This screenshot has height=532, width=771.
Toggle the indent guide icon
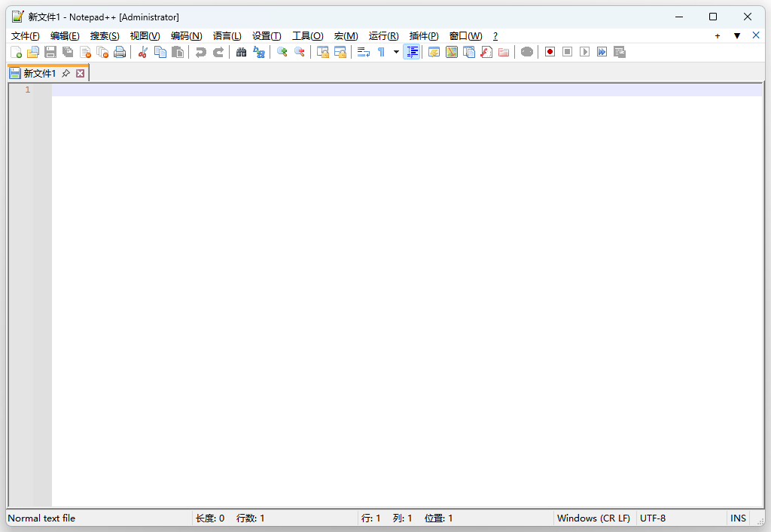point(412,52)
